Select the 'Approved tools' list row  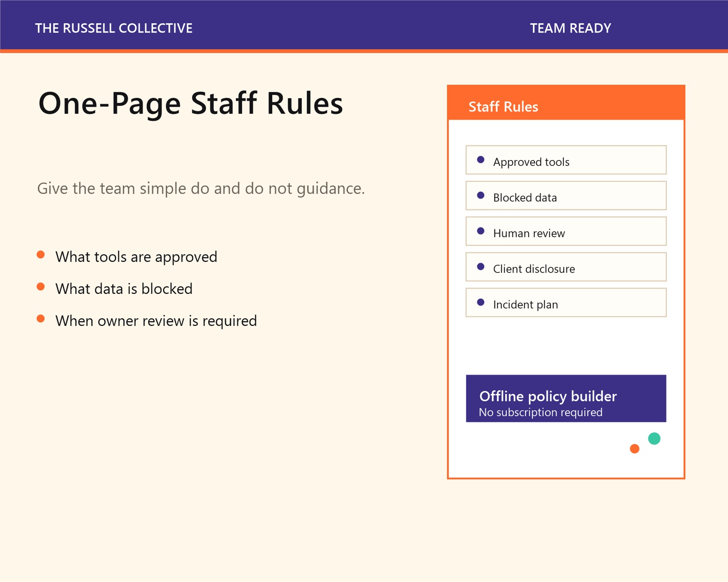(566, 160)
